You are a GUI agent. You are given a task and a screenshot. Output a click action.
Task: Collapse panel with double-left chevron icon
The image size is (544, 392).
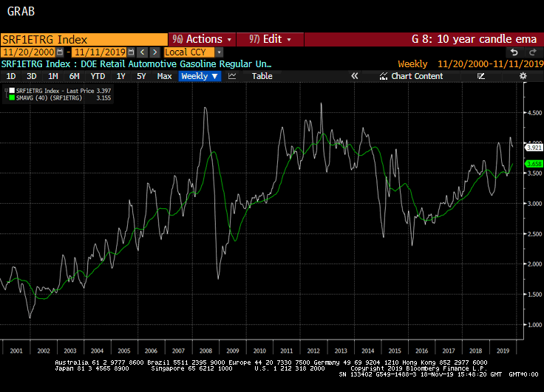click(x=354, y=76)
